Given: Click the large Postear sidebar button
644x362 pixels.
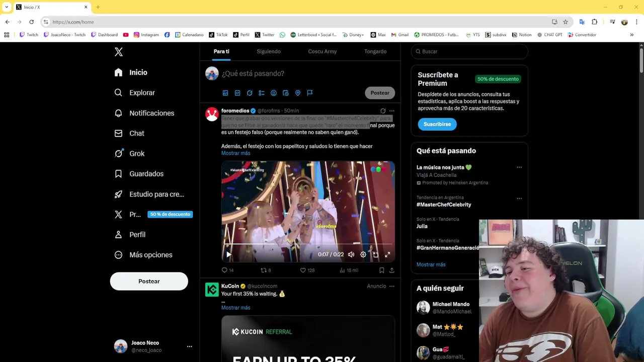Looking at the screenshot, I should pos(149,281).
